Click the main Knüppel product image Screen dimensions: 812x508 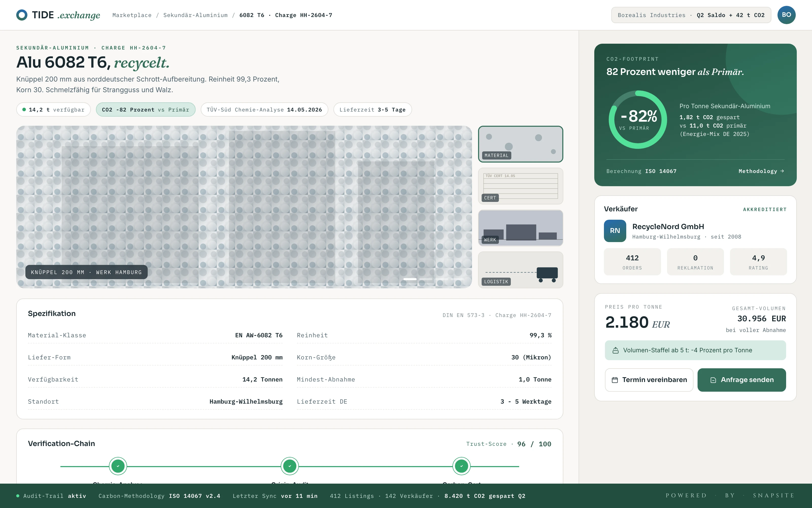tap(244, 207)
